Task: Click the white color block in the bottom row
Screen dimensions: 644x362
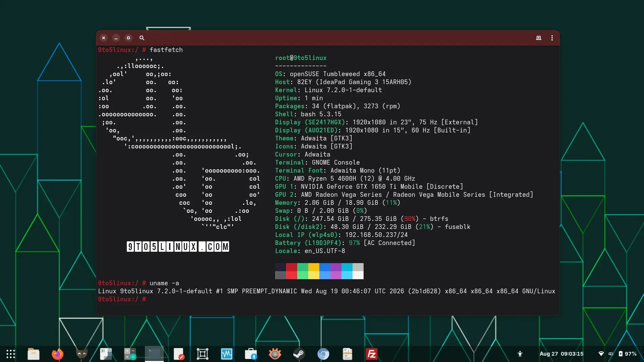Action: click(358, 275)
